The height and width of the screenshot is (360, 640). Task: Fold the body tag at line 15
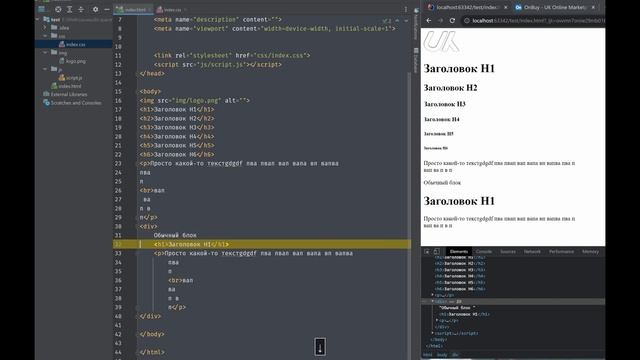click(x=137, y=91)
